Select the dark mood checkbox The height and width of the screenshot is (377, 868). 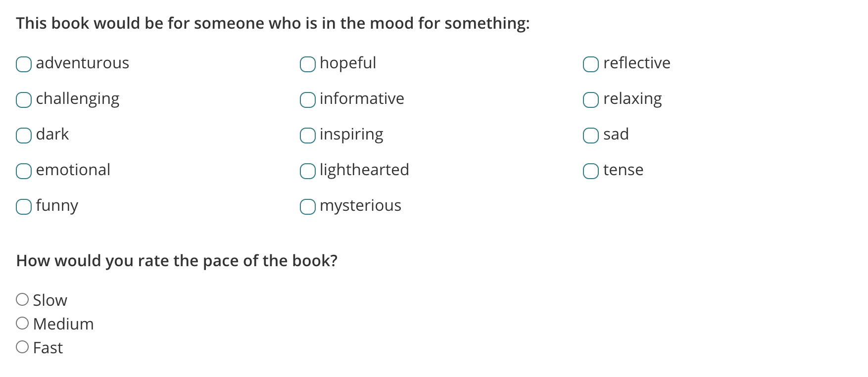click(23, 136)
